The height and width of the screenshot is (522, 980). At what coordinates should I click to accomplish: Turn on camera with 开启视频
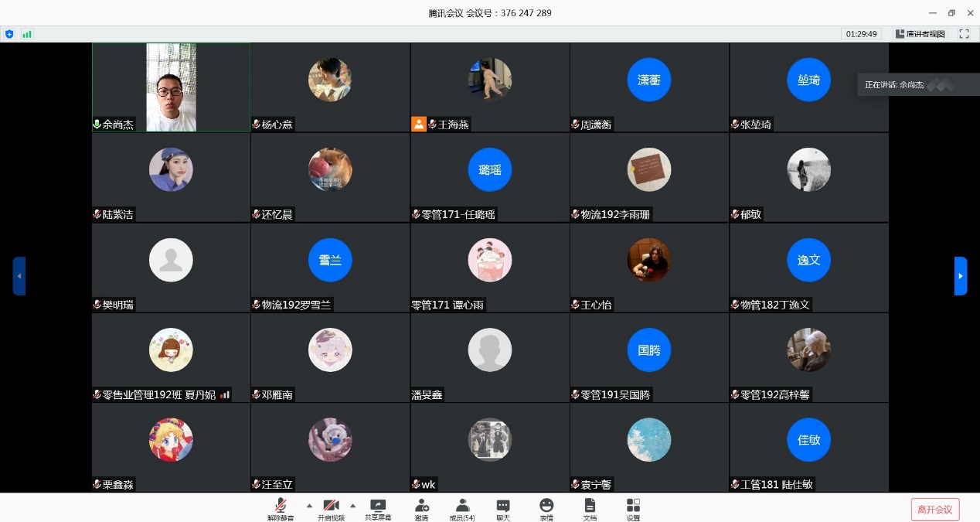point(331,509)
